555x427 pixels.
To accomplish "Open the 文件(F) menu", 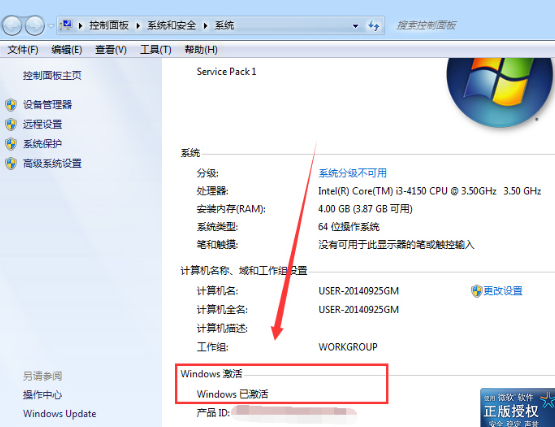I will point(23,50).
